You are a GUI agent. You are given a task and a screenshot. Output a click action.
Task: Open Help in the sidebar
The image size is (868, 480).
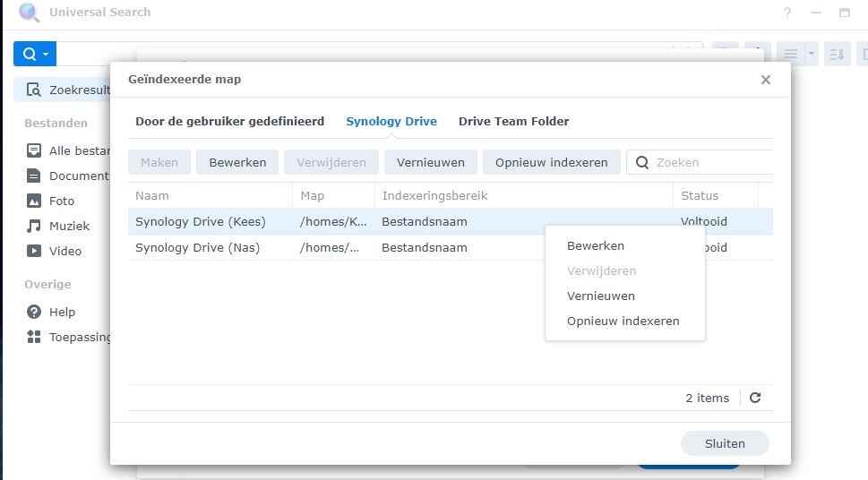[62, 312]
